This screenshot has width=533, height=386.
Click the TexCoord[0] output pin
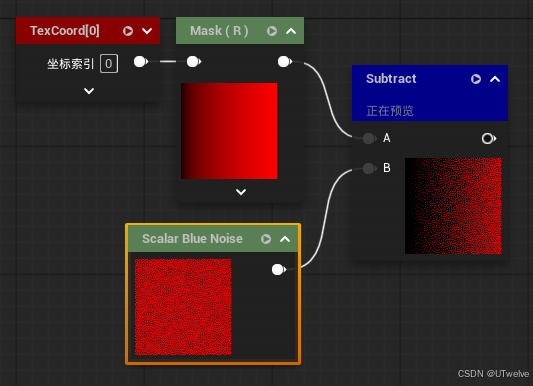pyautogui.click(x=141, y=62)
